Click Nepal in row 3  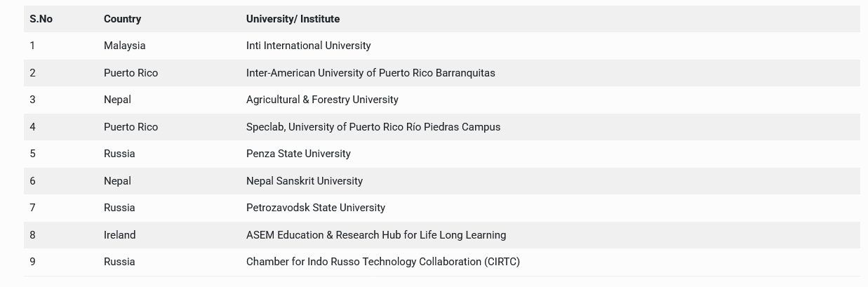pyautogui.click(x=117, y=100)
